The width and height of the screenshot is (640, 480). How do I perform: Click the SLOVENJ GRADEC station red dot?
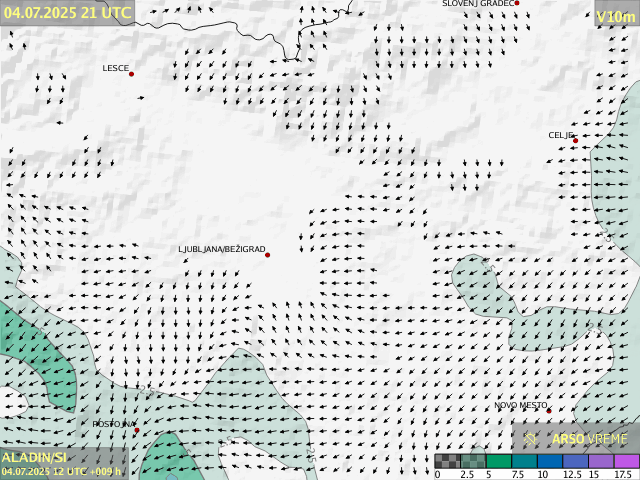[x=517, y=3]
